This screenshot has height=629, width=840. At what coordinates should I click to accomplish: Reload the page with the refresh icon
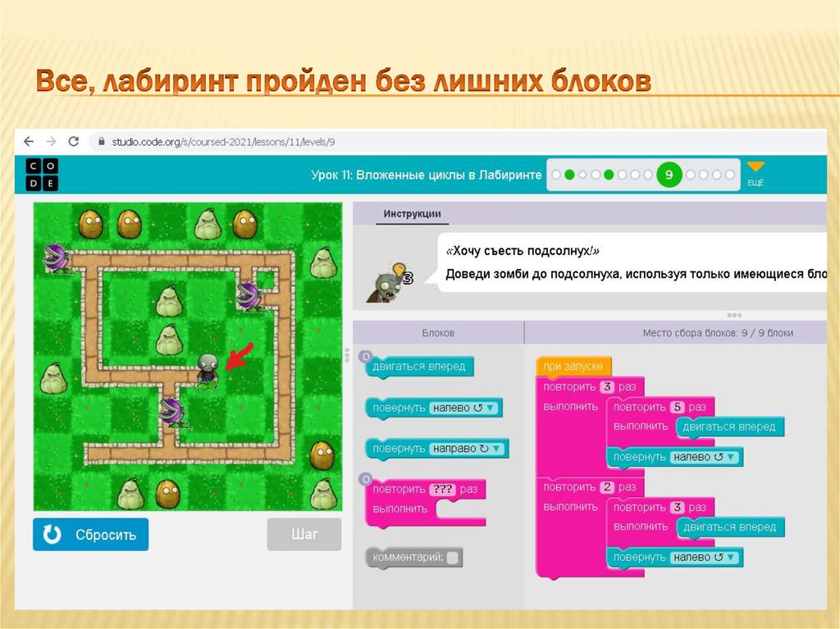(73, 141)
